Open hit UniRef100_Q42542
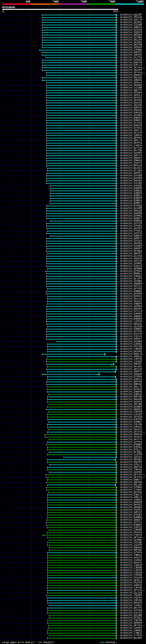The image size is (146, 644). click(131, 22)
